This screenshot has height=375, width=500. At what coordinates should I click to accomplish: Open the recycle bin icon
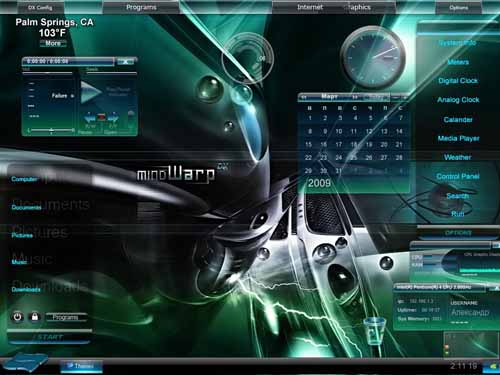coord(374,330)
